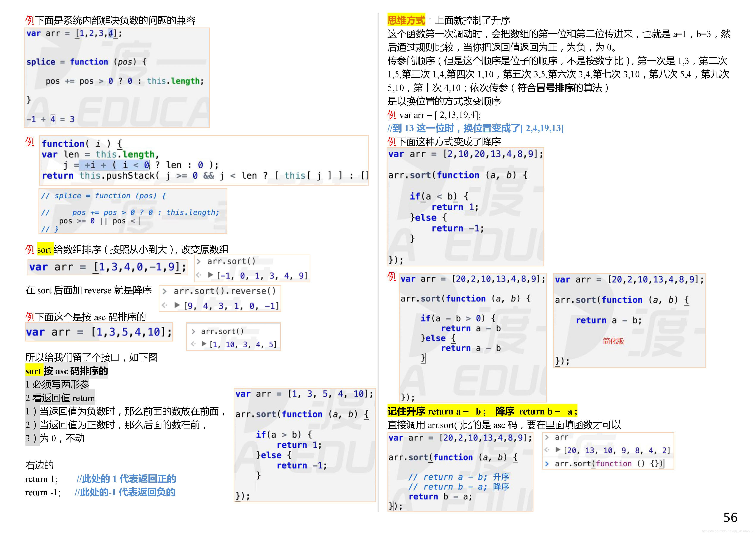Click the code 'var arr = [2,10,20,13,4,8,9];'

click(465, 154)
